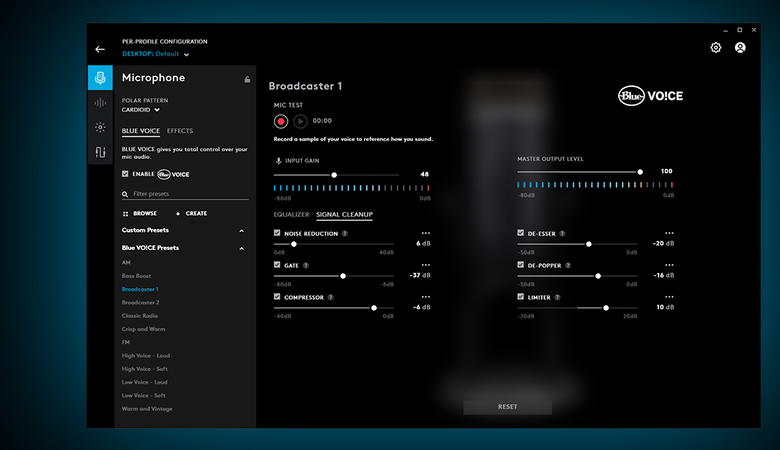Click the Input Gain slider handle

tap(334, 175)
